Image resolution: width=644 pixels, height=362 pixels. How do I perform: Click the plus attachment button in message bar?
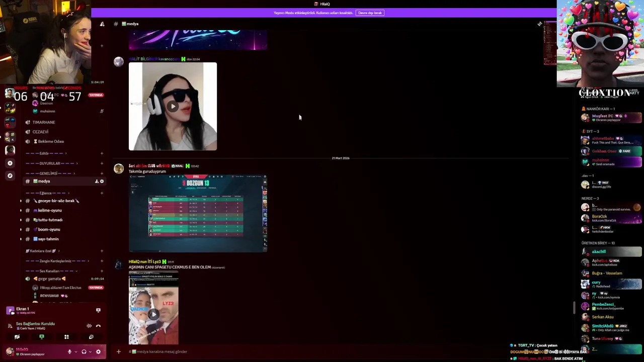tap(119, 351)
